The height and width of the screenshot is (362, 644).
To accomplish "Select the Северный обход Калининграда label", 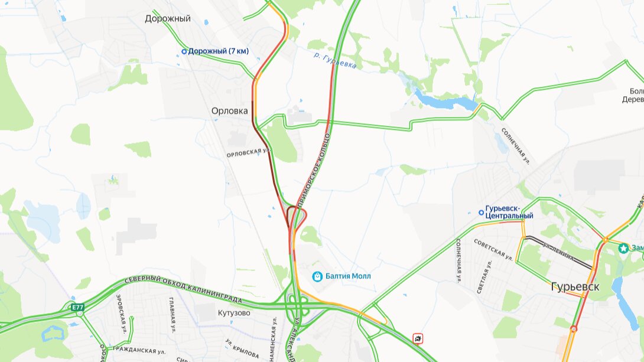I will click(x=183, y=289).
